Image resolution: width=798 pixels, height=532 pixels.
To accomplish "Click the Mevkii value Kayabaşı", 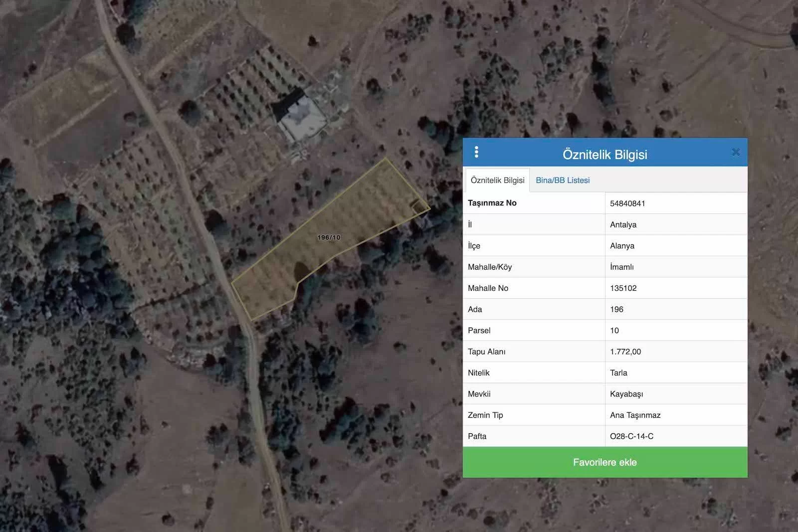I will [626, 394].
